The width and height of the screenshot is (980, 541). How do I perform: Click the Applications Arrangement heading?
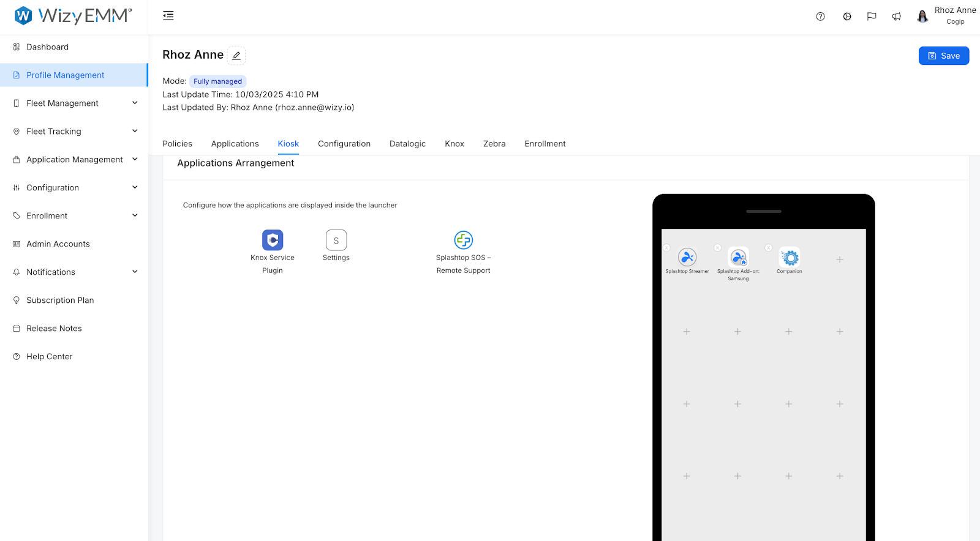pyautogui.click(x=236, y=163)
